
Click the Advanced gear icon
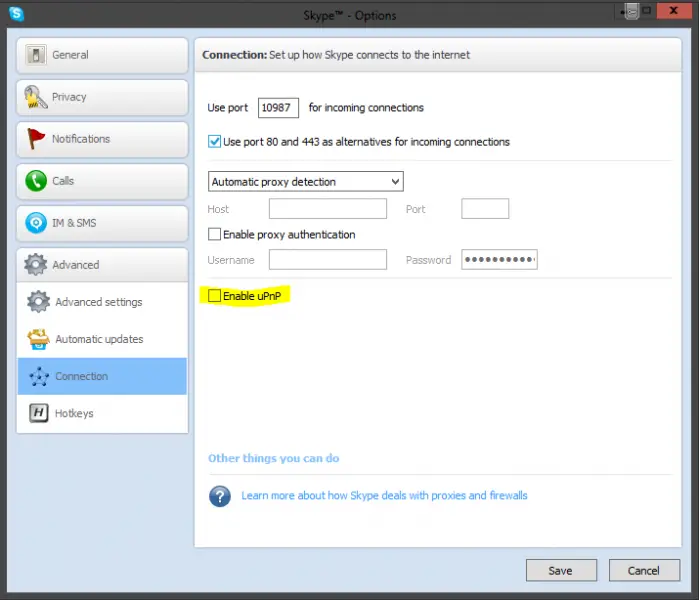pyautogui.click(x=36, y=265)
